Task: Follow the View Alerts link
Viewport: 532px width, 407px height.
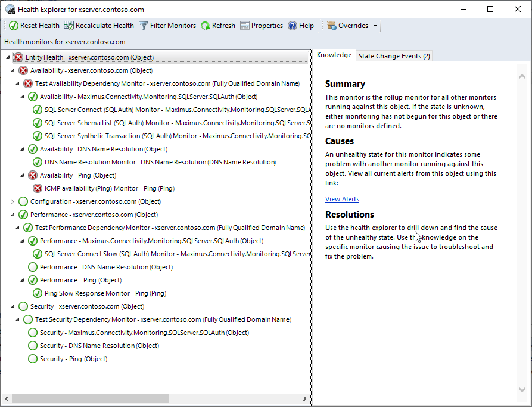Action: click(342, 199)
